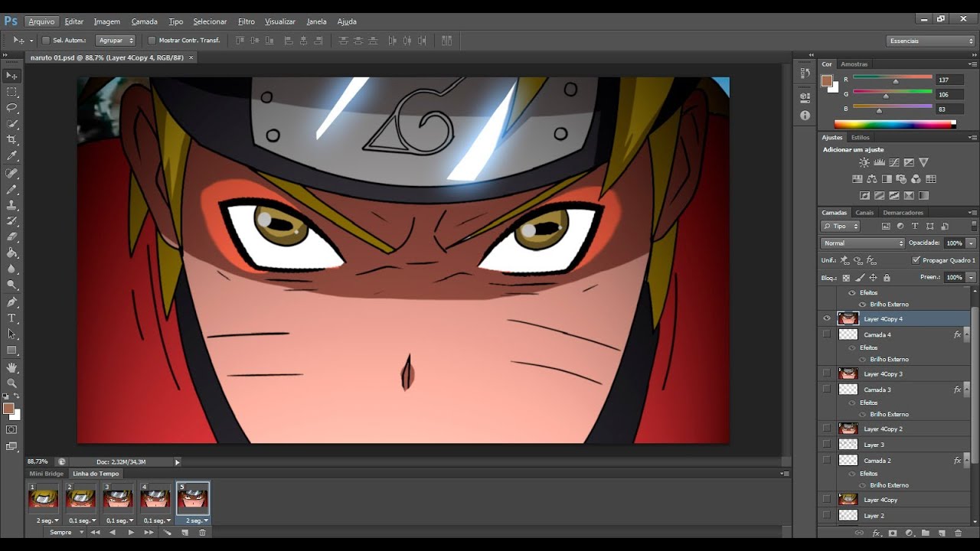Add a Photo Filter adjustment
This screenshot has width=980, height=551.
901,179
